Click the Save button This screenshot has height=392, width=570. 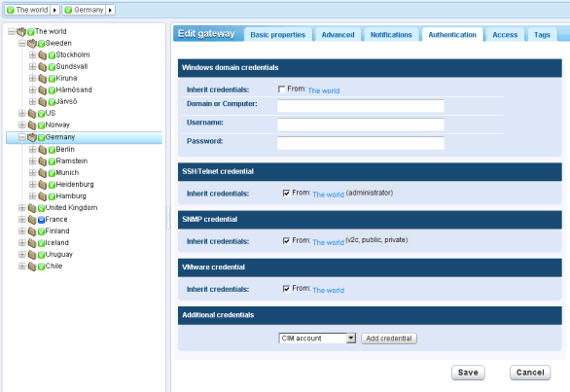click(468, 373)
